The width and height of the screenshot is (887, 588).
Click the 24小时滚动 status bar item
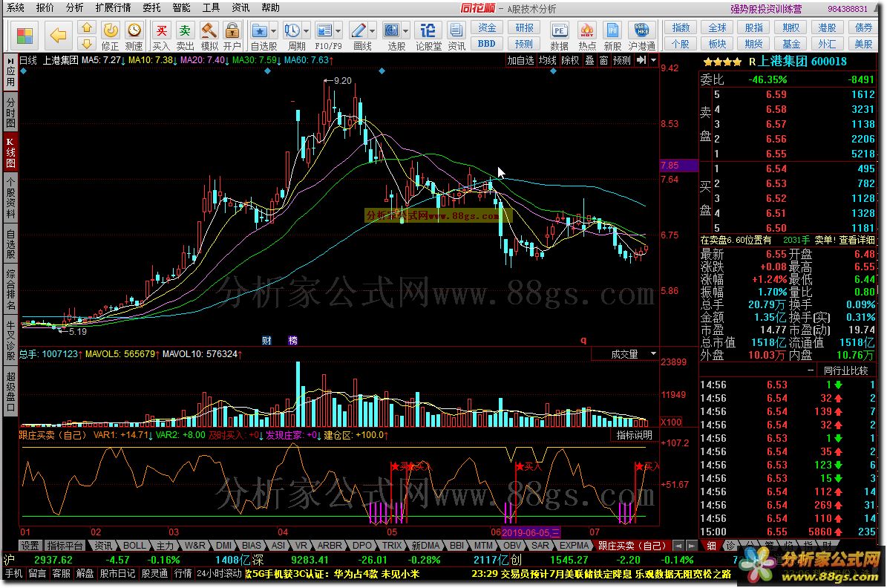tap(220, 574)
